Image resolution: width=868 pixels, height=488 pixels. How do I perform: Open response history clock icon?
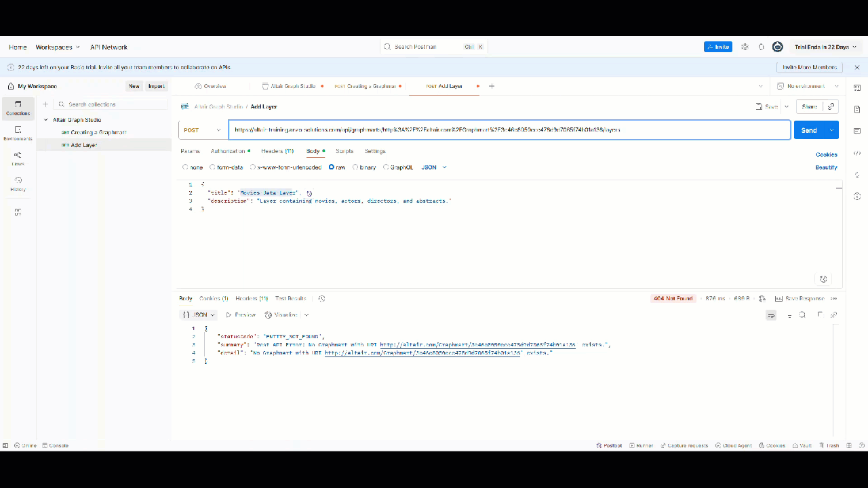coord(322,298)
